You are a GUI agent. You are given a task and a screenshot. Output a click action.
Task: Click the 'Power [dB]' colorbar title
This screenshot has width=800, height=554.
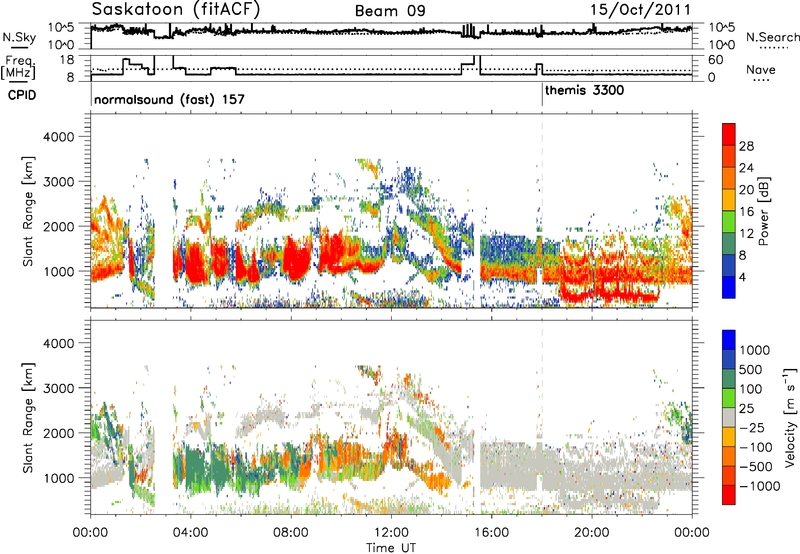click(763, 211)
